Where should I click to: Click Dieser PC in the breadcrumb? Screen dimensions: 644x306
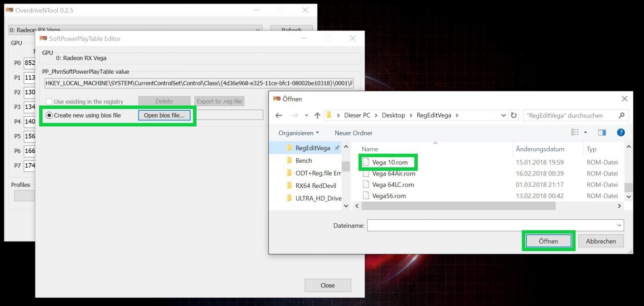pos(357,115)
